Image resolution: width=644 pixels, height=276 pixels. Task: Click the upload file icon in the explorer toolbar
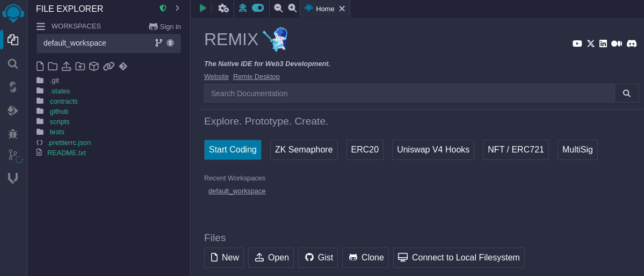pyautogui.click(x=66, y=66)
